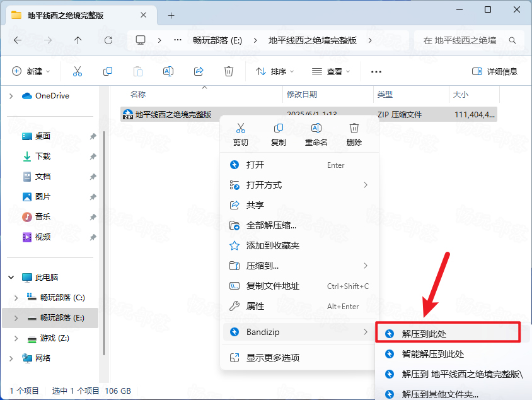Toggle the 详细信息 details pane
Viewport: 532px width, 400px height.
point(495,71)
